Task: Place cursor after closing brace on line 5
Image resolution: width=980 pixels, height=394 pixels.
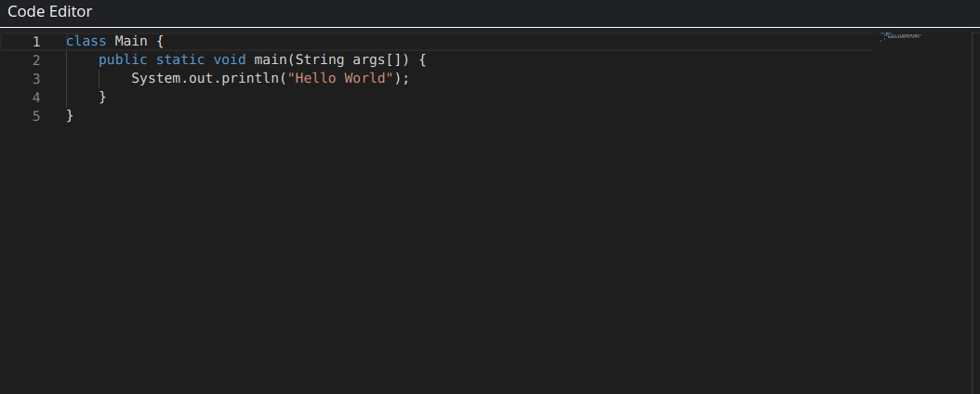Action: tap(74, 116)
